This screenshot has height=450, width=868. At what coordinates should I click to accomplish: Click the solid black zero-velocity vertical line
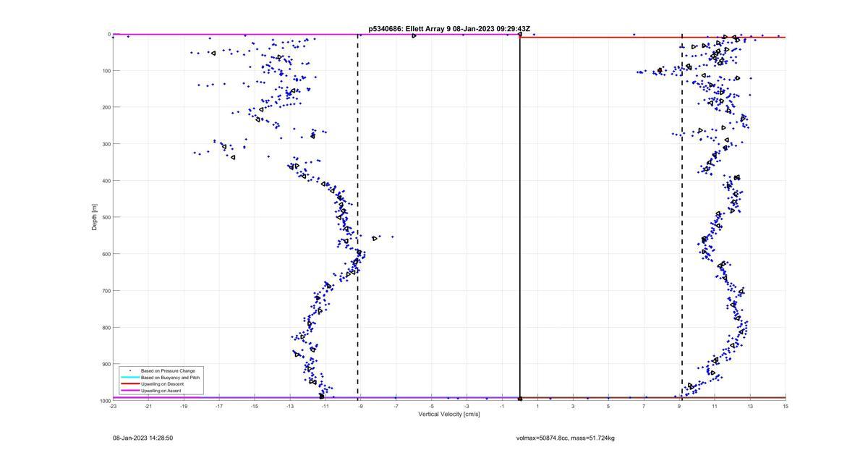[x=520, y=217]
